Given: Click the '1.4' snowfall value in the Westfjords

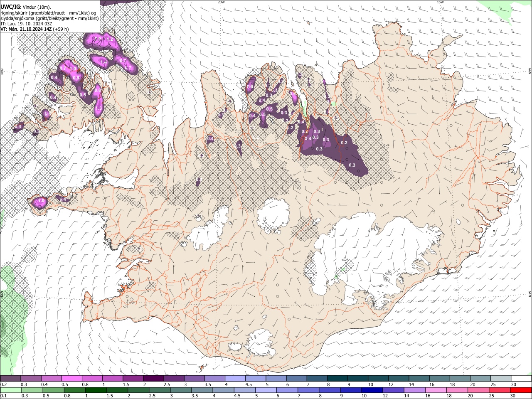Looking at the screenshot, I should [x=103, y=62].
